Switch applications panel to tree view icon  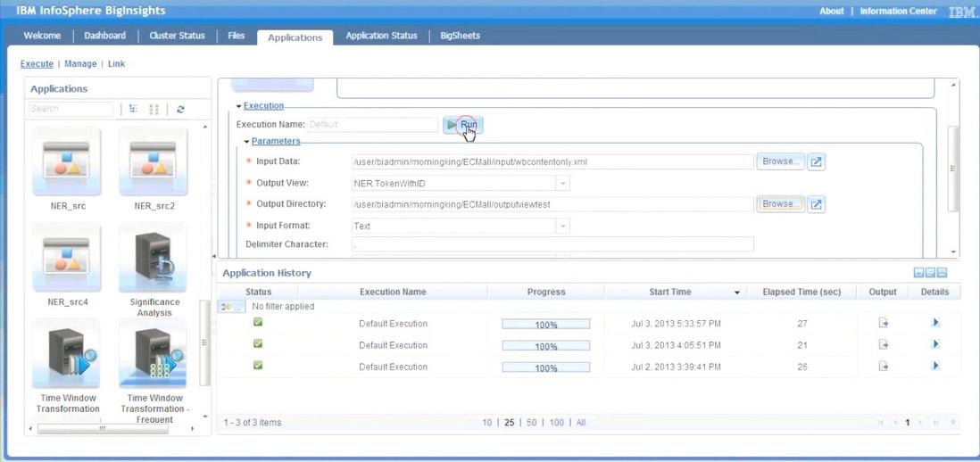[133, 109]
